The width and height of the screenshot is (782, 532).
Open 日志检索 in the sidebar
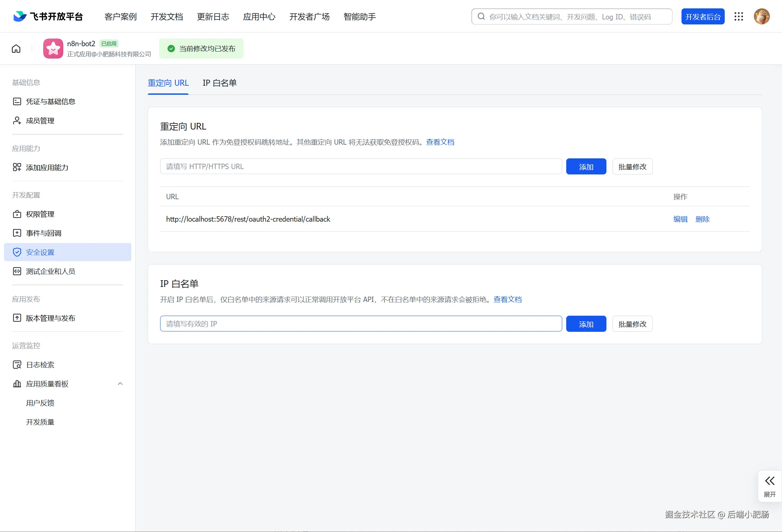coord(40,365)
